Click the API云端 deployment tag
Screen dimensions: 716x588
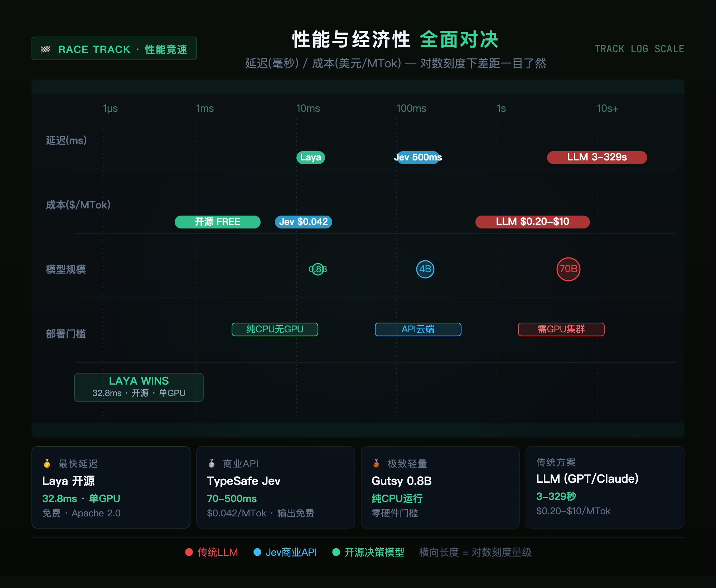tap(418, 329)
